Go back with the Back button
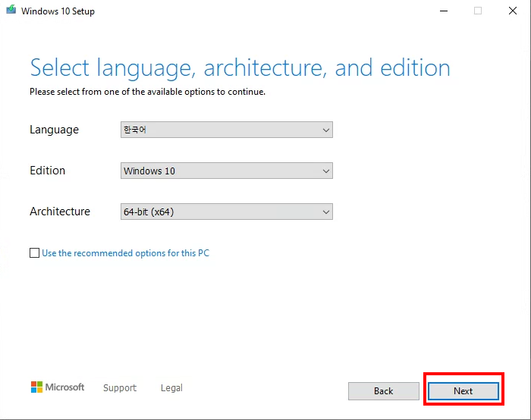This screenshot has width=531, height=420. [384, 391]
